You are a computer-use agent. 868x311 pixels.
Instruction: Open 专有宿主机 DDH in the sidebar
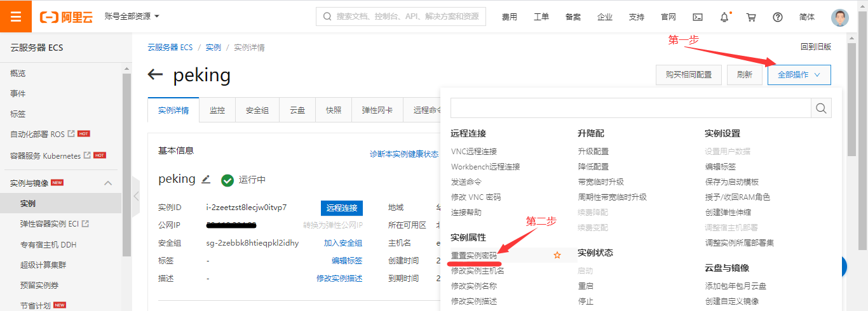pos(48,245)
